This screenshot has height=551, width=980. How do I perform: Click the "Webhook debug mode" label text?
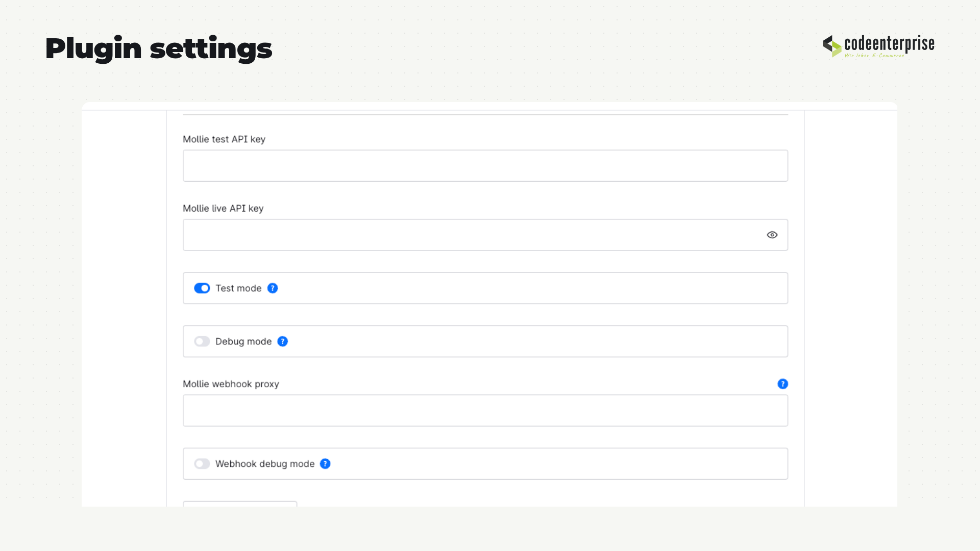click(x=265, y=464)
